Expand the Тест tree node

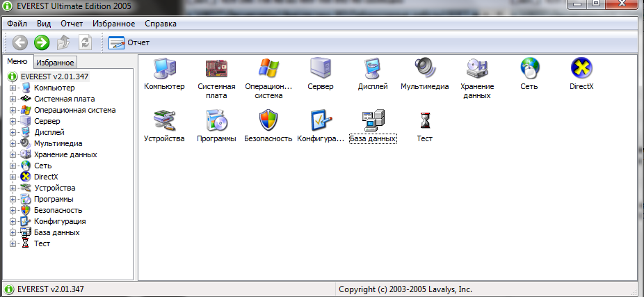coord(13,243)
